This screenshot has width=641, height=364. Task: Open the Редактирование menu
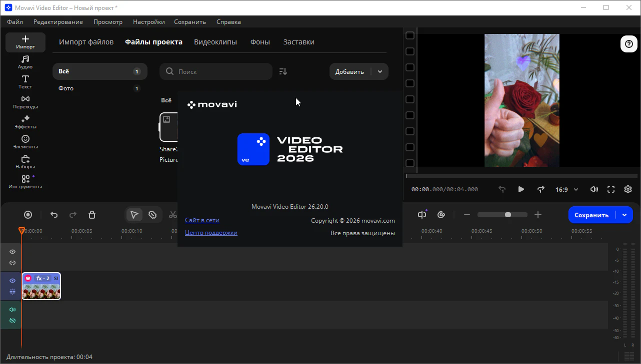tap(58, 22)
